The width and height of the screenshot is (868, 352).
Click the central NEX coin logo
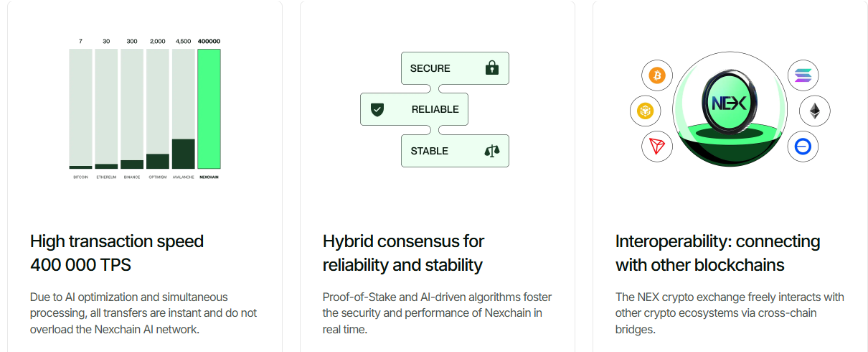[x=728, y=103]
